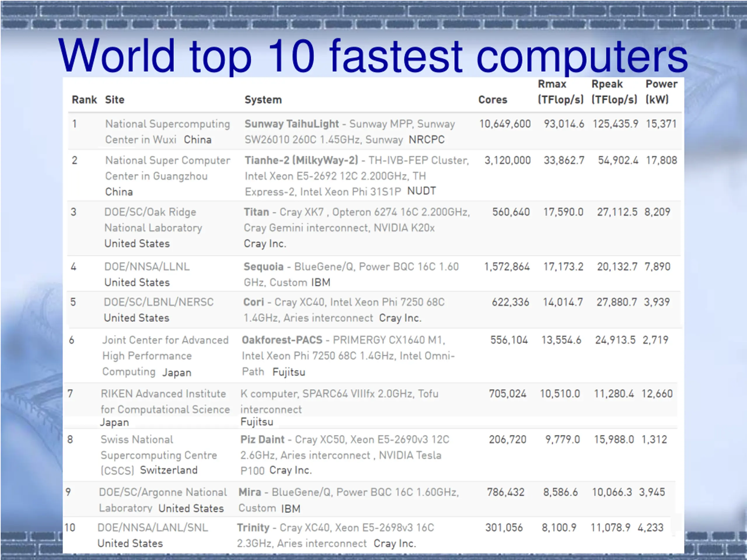Click site 'DOE/NNSA/LLNL'
The image size is (747, 560).
click(147, 267)
